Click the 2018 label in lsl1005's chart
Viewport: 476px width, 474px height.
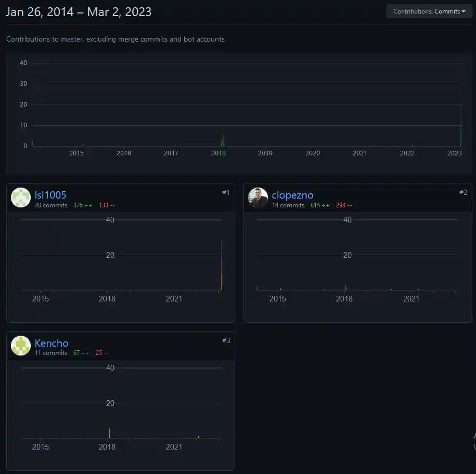107,299
